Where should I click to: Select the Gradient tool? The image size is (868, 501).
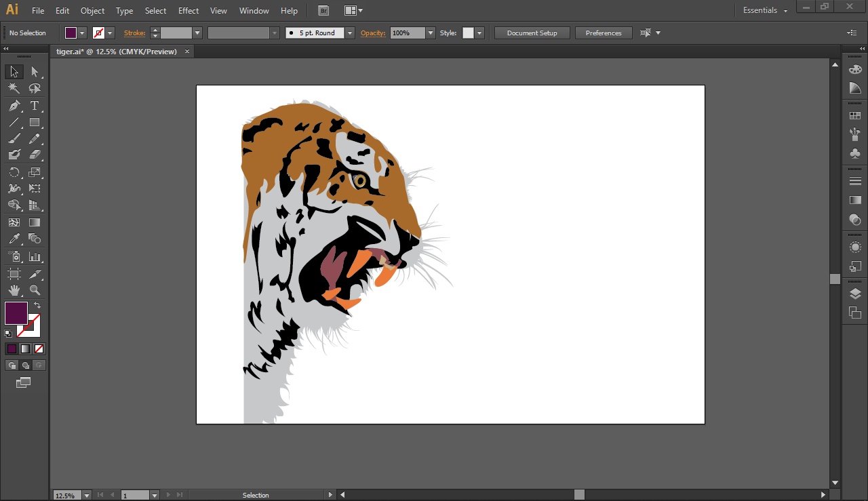point(35,222)
